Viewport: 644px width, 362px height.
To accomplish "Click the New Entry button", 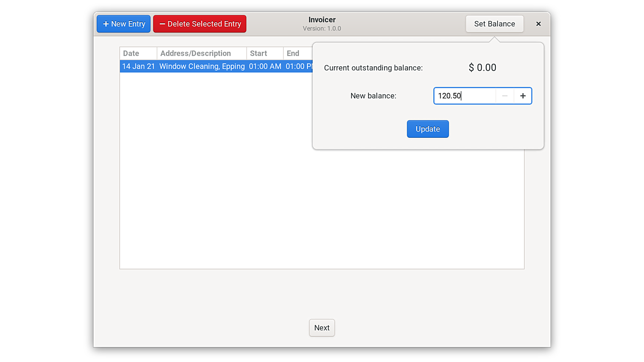I will pyautogui.click(x=124, y=24).
